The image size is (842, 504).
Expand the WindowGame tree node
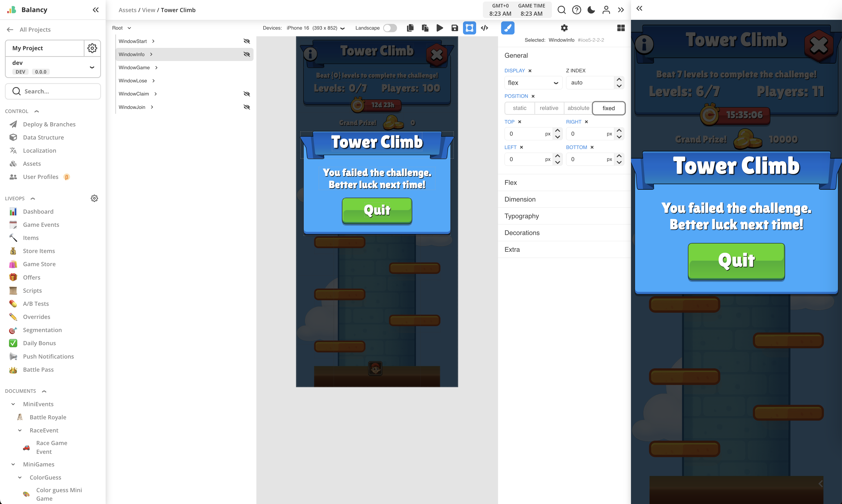pyautogui.click(x=156, y=68)
